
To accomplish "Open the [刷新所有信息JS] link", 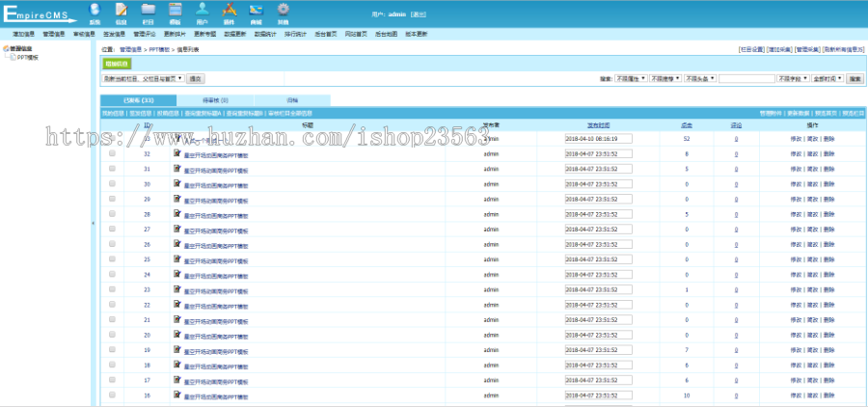I will tap(843, 49).
